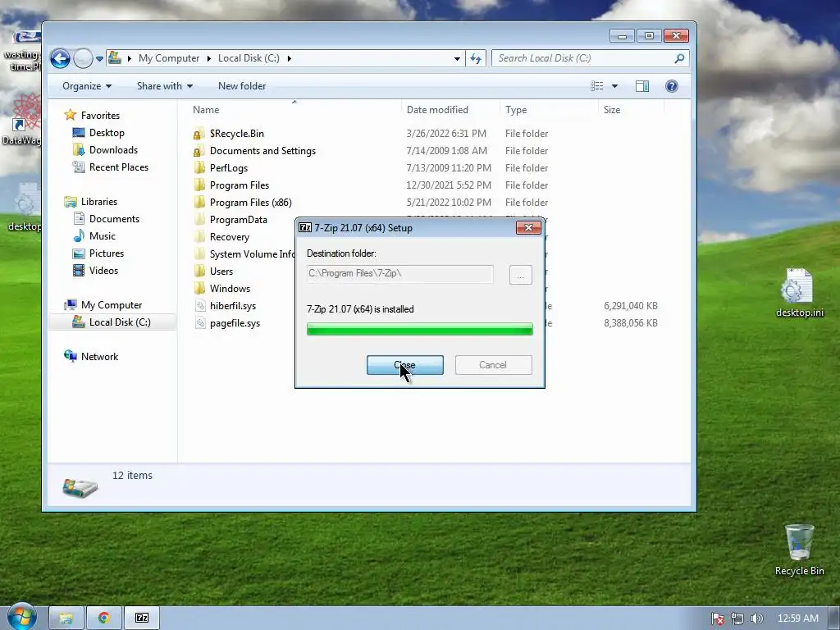Select Desktop under Favorites
Screen dimensions: 840x630
[x=107, y=133]
